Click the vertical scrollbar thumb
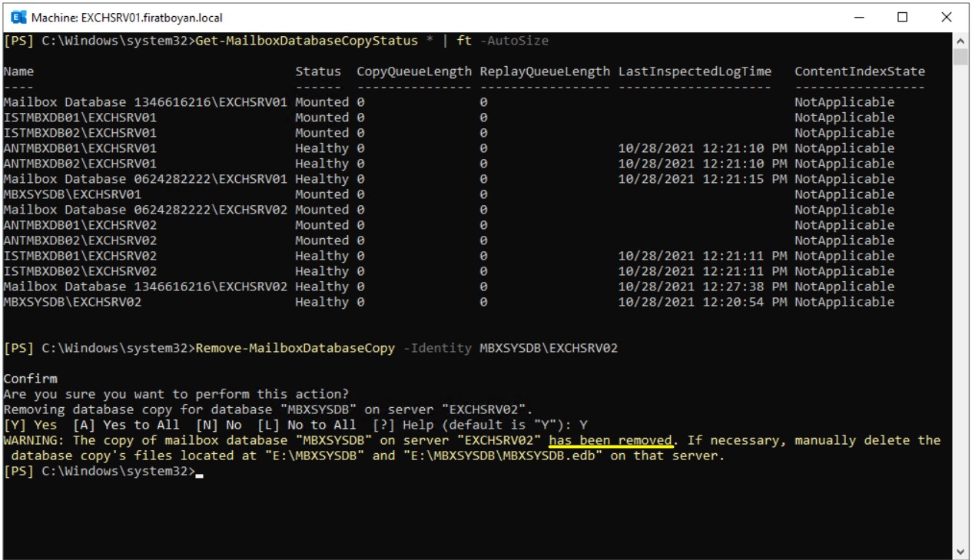This screenshot has height=560, width=972. pyautogui.click(x=962, y=58)
